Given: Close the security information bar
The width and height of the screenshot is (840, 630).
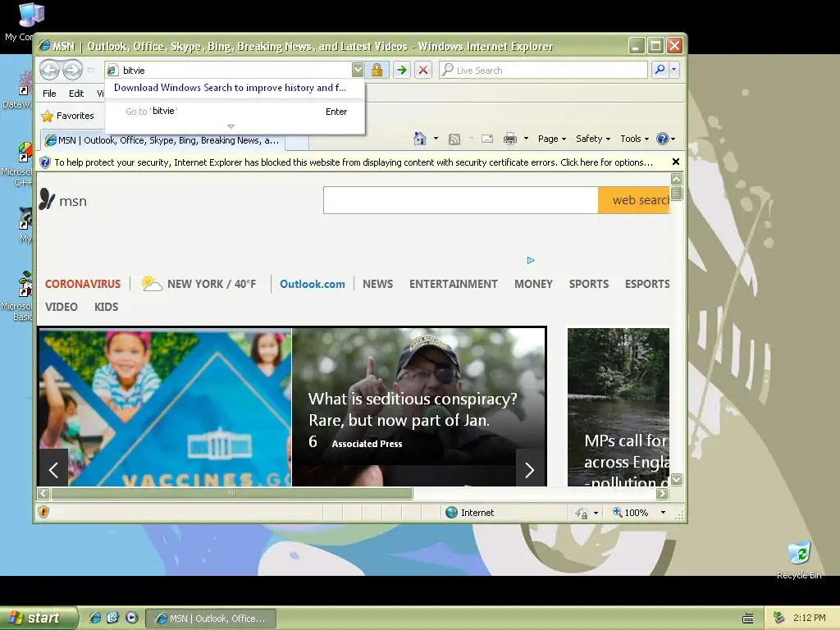Looking at the screenshot, I should (676, 162).
